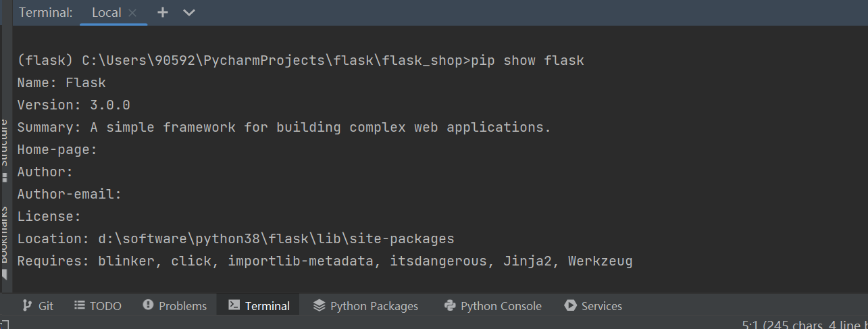Click the Requires dependencies output line
868x329 pixels.
325,261
